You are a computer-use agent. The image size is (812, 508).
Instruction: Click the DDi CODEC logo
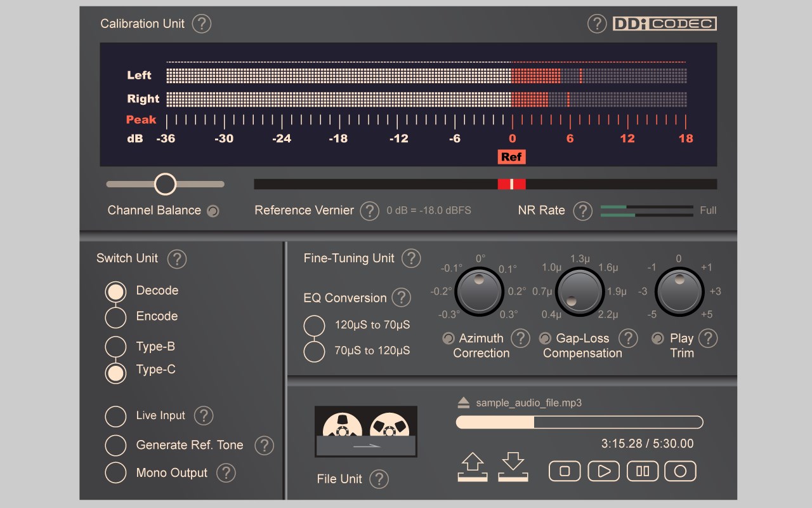coord(664,24)
